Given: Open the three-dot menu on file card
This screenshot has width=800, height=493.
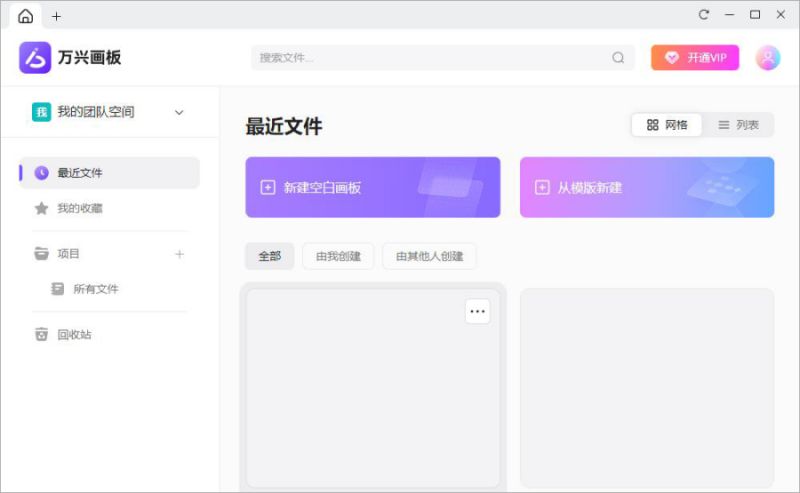Looking at the screenshot, I should [478, 311].
